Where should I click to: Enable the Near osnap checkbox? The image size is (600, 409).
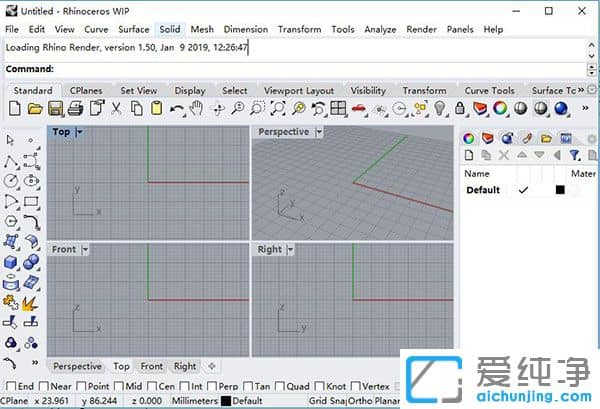[44, 386]
